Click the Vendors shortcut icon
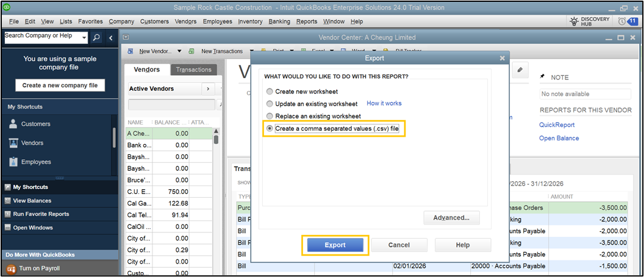644x277 pixels. tap(13, 143)
